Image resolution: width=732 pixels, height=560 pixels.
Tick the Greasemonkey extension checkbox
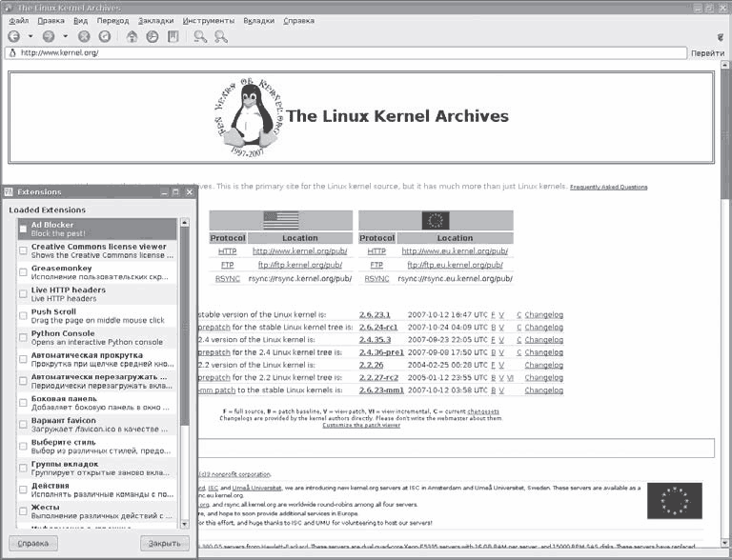tap(23, 273)
